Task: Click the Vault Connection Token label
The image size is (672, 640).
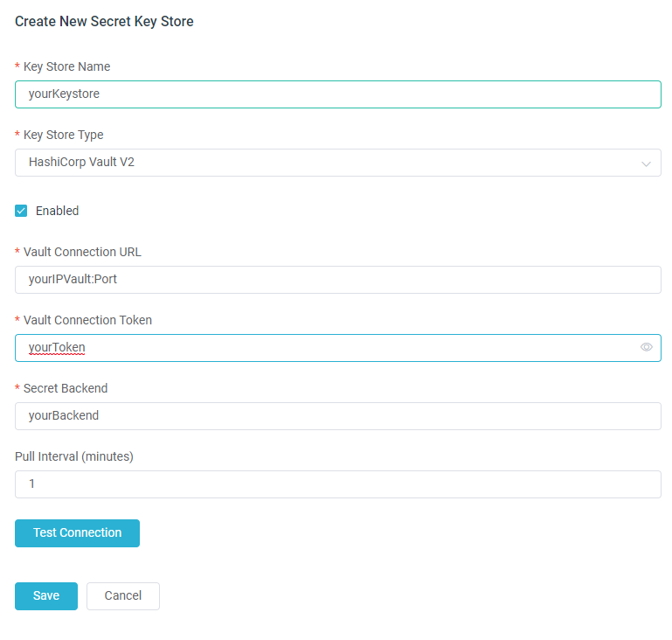Action: (x=87, y=320)
